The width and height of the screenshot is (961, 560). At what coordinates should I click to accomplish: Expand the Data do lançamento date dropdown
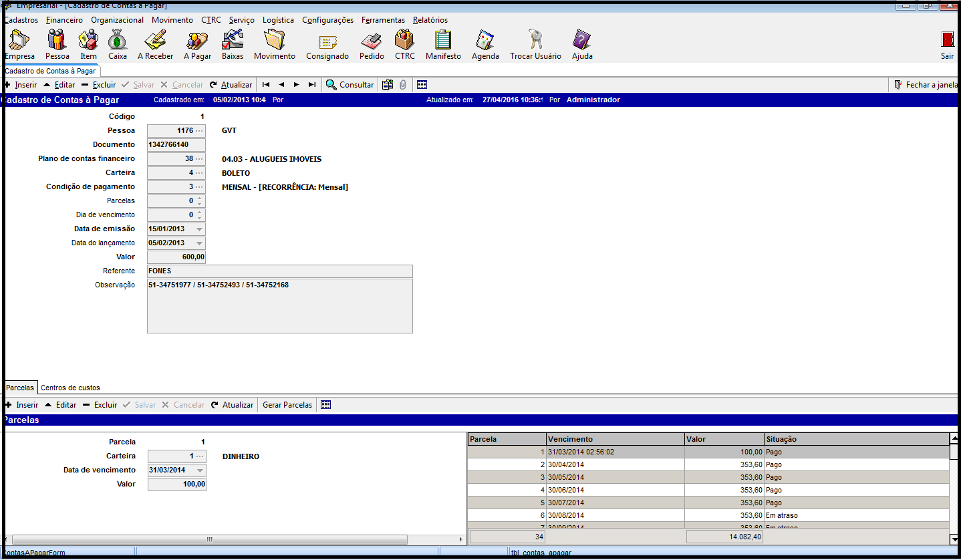pyautogui.click(x=199, y=243)
